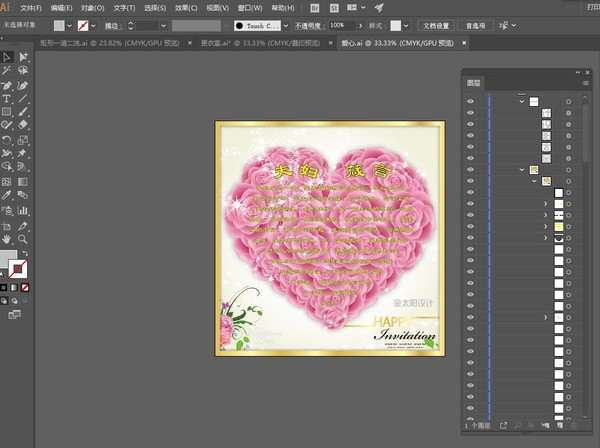Select the Line Segment tool
This screenshot has width=600, height=448.
coord(23,98)
